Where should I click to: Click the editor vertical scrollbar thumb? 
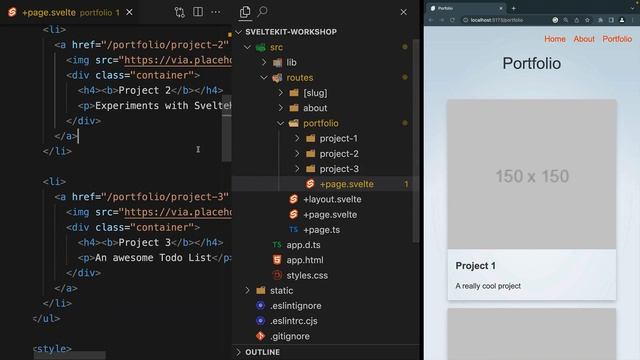click(x=227, y=128)
